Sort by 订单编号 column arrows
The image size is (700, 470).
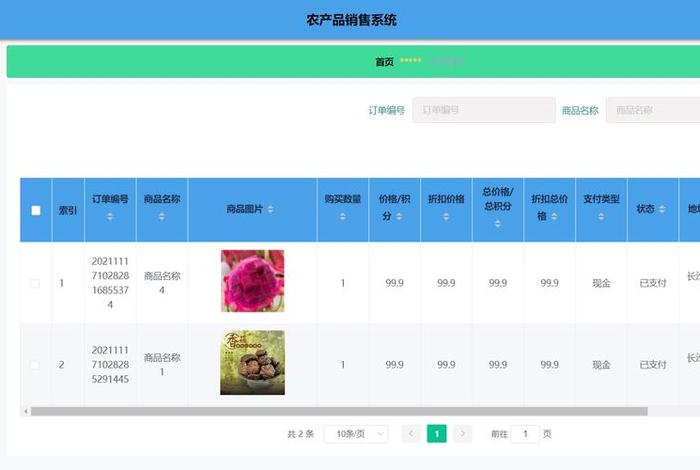click(110, 217)
